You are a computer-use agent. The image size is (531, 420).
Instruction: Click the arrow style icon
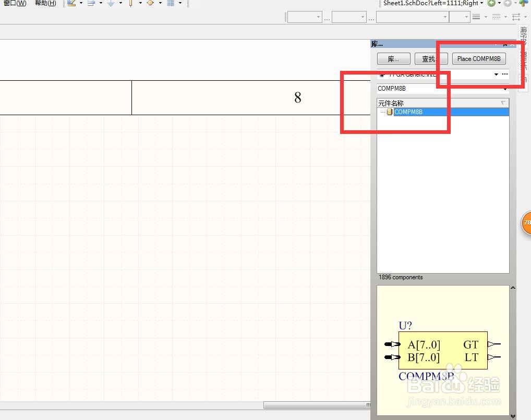516,17
